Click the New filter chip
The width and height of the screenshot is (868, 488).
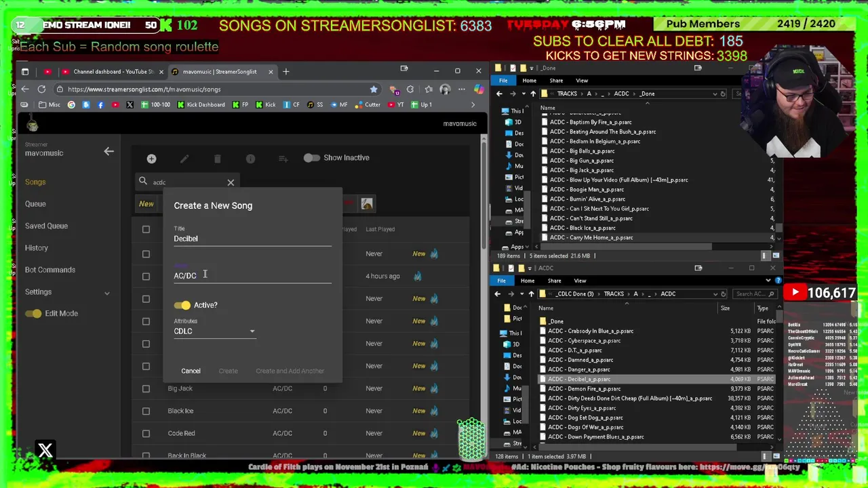(146, 204)
